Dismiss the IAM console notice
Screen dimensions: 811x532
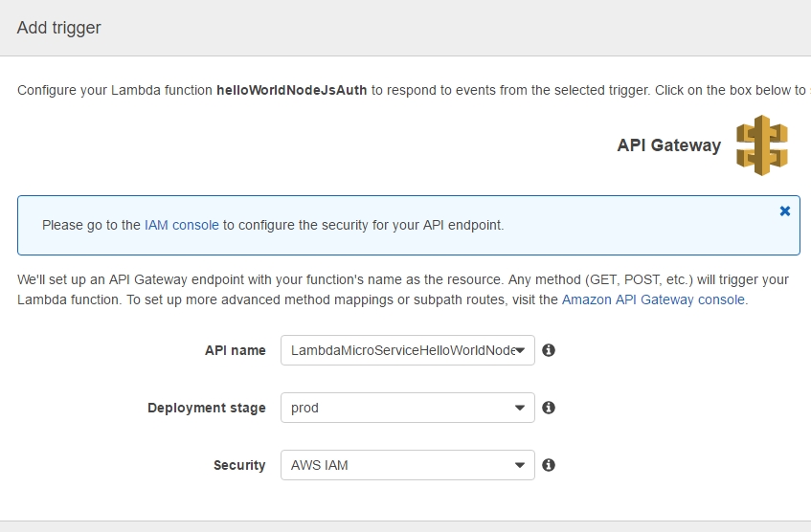pyautogui.click(x=784, y=211)
